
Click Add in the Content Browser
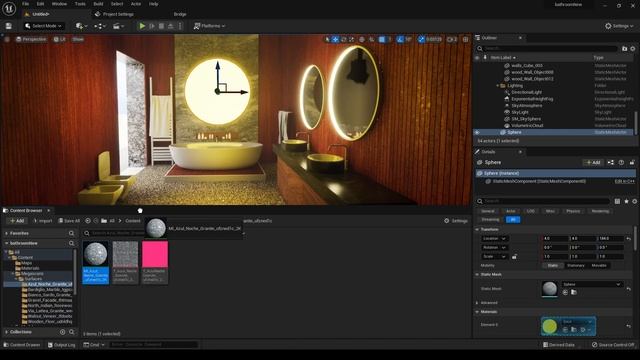pyautogui.click(x=17, y=221)
